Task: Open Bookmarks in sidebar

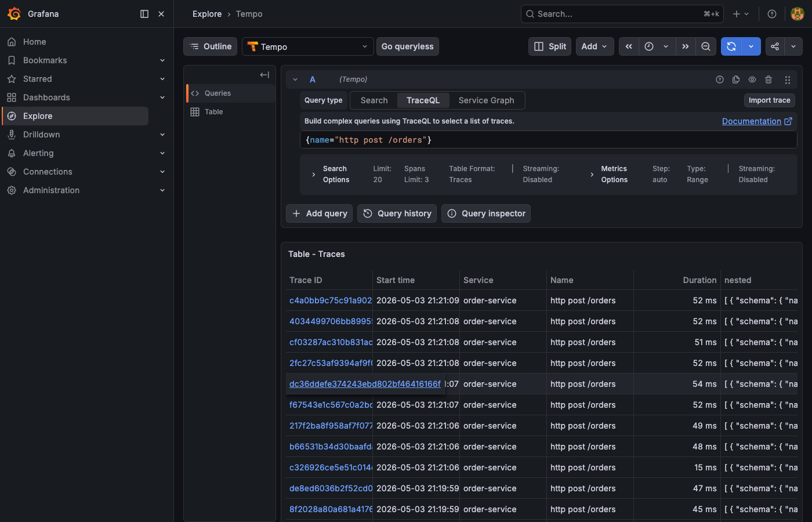Action: click(x=45, y=60)
